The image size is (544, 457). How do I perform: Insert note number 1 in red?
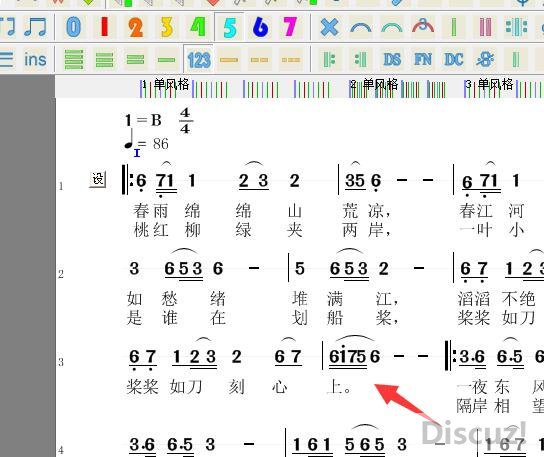104,27
